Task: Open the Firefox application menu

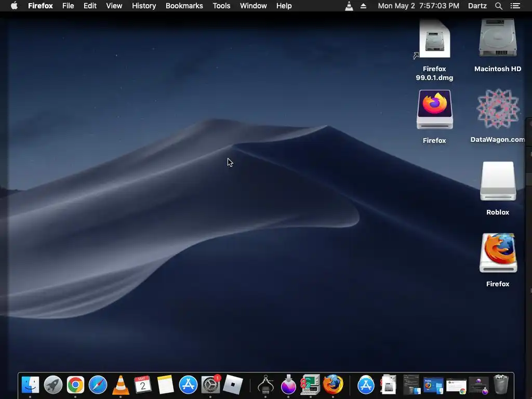Action: point(40,6)
